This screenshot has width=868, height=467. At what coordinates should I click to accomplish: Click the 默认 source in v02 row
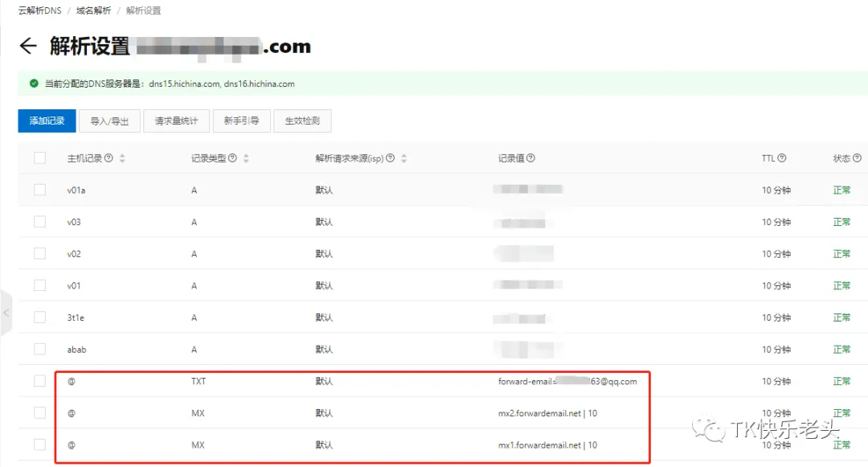tap(324, 254)
